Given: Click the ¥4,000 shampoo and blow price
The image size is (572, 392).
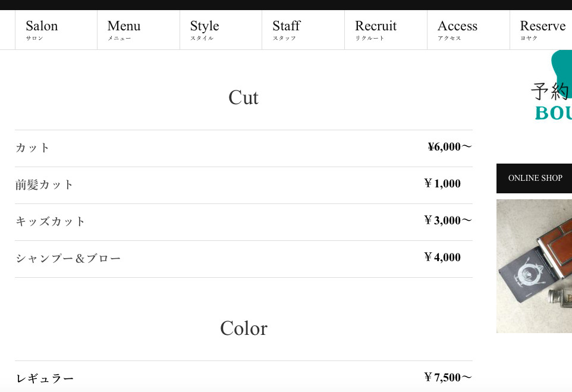Looking at the screenshot, I should coord(442,258).
